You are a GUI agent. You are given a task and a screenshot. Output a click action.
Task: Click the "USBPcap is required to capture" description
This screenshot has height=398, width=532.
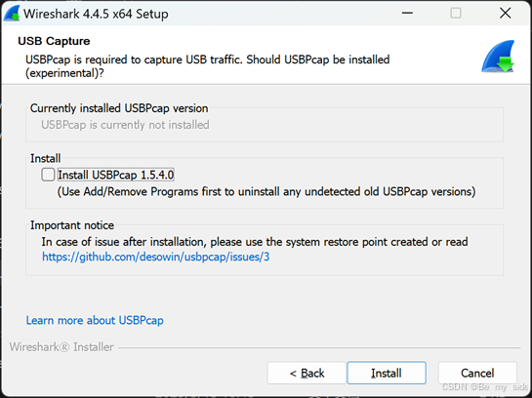click(207, 66)
